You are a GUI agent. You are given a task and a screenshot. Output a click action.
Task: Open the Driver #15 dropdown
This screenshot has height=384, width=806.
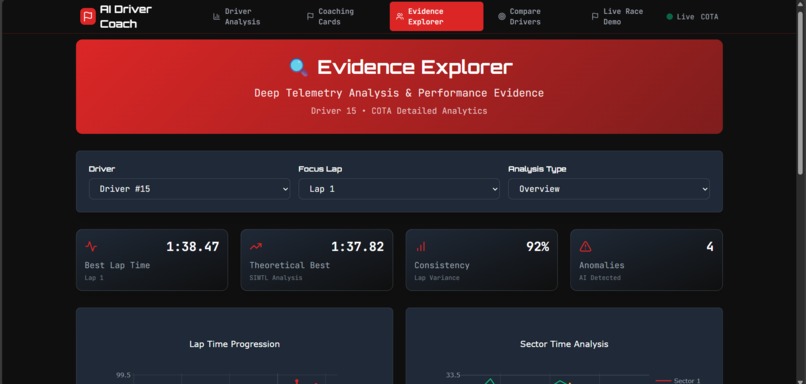pyautogui.click(x=190, y=189)
